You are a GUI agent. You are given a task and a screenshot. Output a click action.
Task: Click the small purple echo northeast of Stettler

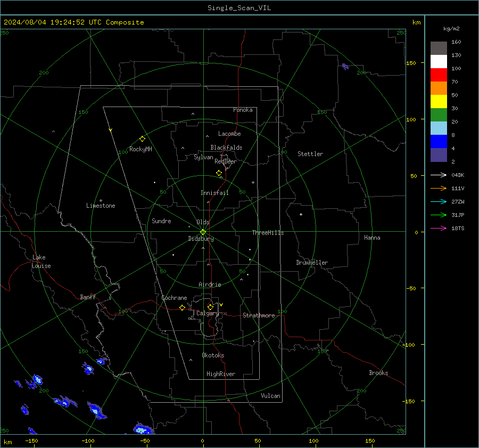(345, 67)
